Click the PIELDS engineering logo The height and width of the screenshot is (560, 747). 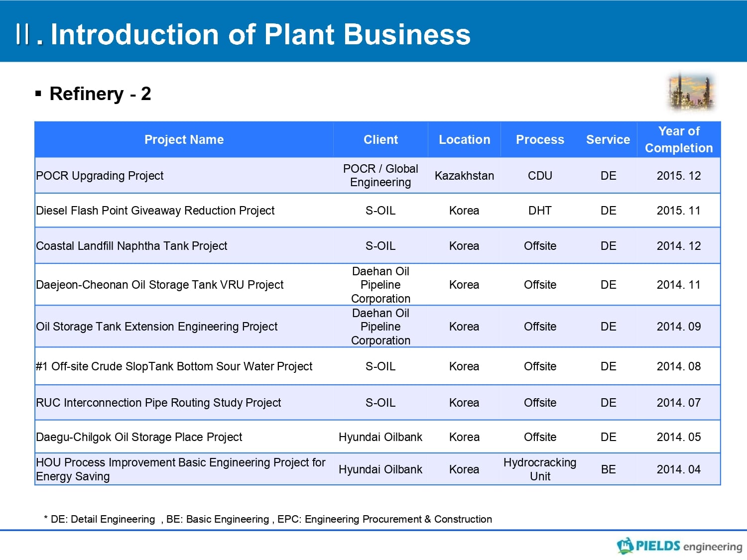[x=679, y=546]
